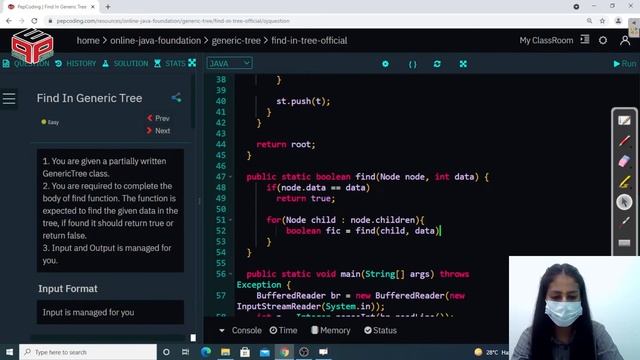Image resolution: width=640 pixels, height=360 pixels.
Task: Go to Next question
Action: pyautogui.click(x=158, y=131)
